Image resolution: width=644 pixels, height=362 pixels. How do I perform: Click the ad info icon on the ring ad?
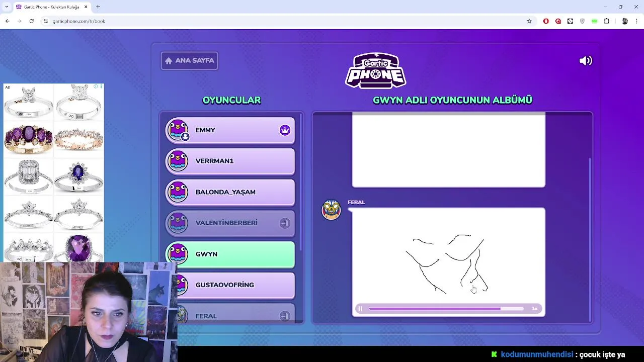pos(96,86)
